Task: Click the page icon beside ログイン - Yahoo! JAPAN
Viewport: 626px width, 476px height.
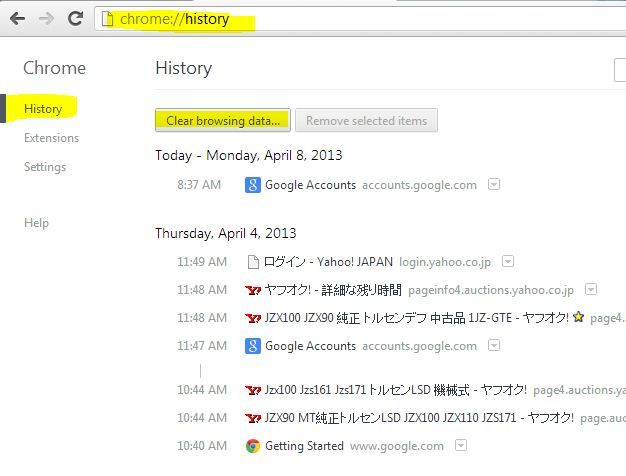Action: [253, 262]
